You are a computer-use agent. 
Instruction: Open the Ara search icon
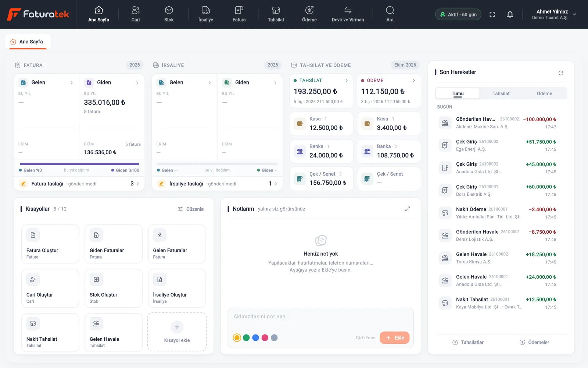(390, 10)
